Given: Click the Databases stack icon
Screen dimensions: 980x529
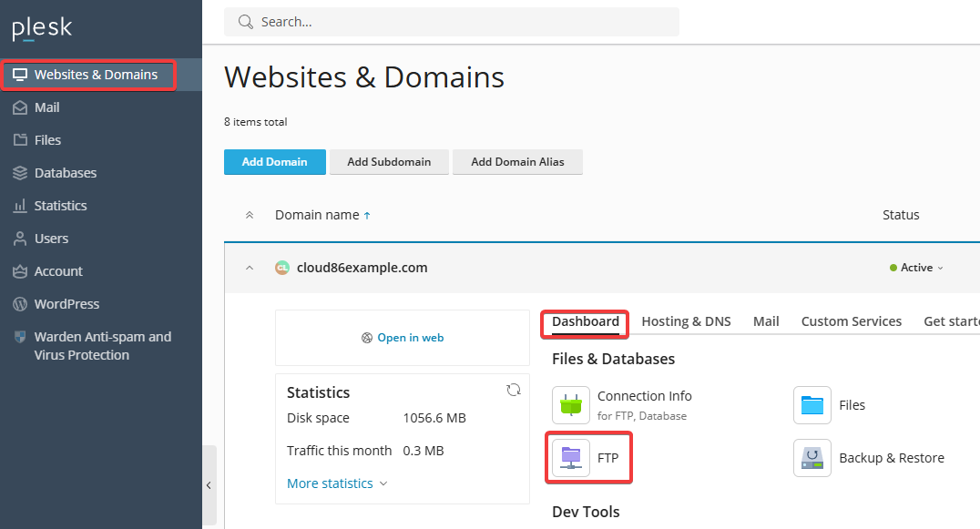Looking at the screenshot, I should coord(20,173).
